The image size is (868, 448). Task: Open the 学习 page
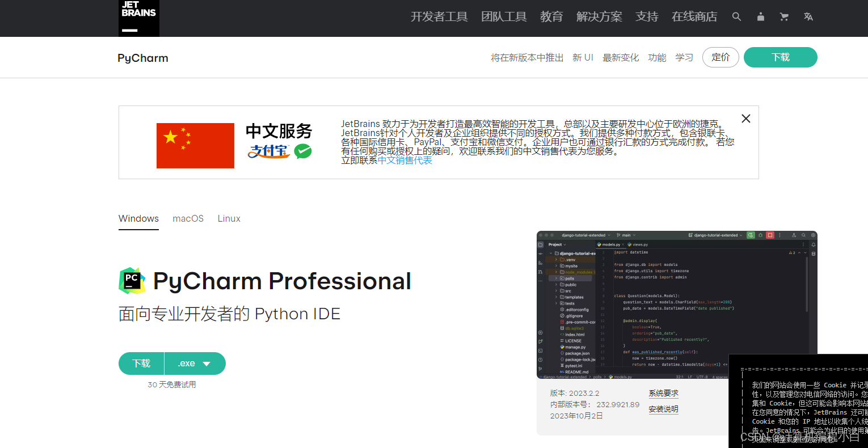[684, 58]
